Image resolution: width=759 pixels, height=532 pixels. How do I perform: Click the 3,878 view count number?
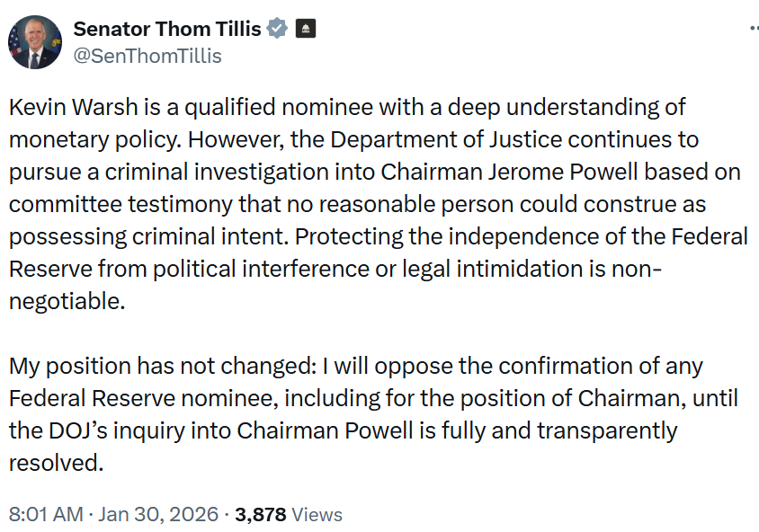pos(260,515)
